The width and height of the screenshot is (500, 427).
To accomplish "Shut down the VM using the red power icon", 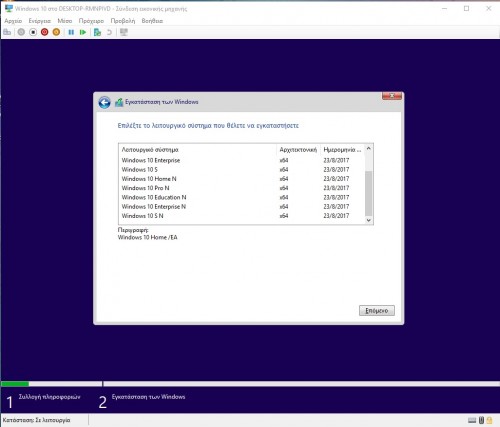I will tap(45, 32).
